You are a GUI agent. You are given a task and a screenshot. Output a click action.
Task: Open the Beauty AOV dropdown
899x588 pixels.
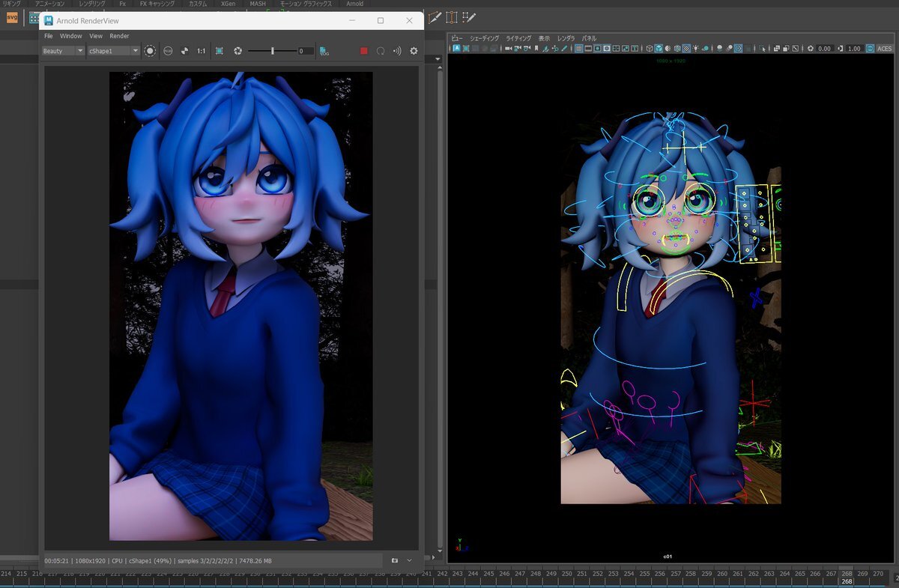[63, 51]
